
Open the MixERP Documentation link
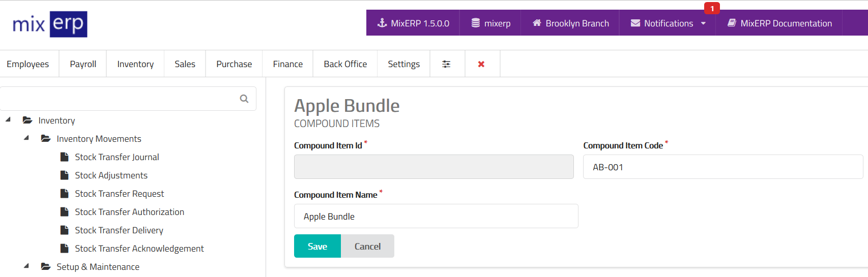tap(780, 23)
